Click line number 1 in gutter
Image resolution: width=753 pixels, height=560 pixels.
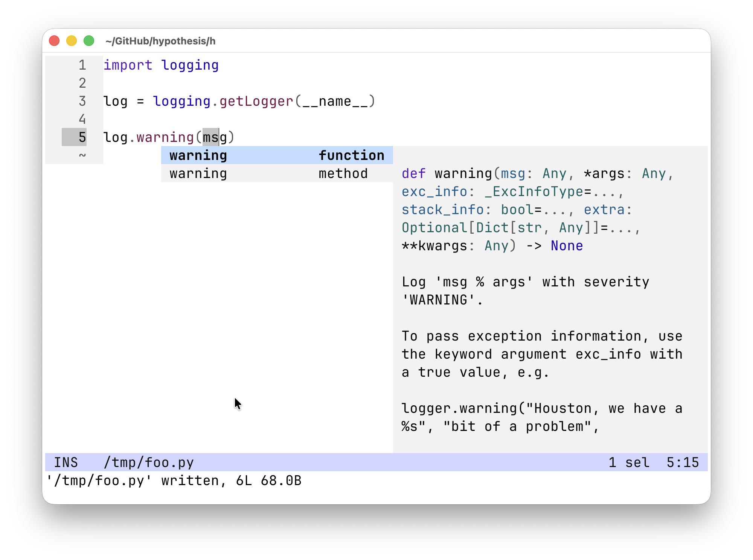[x=82, y=65]
